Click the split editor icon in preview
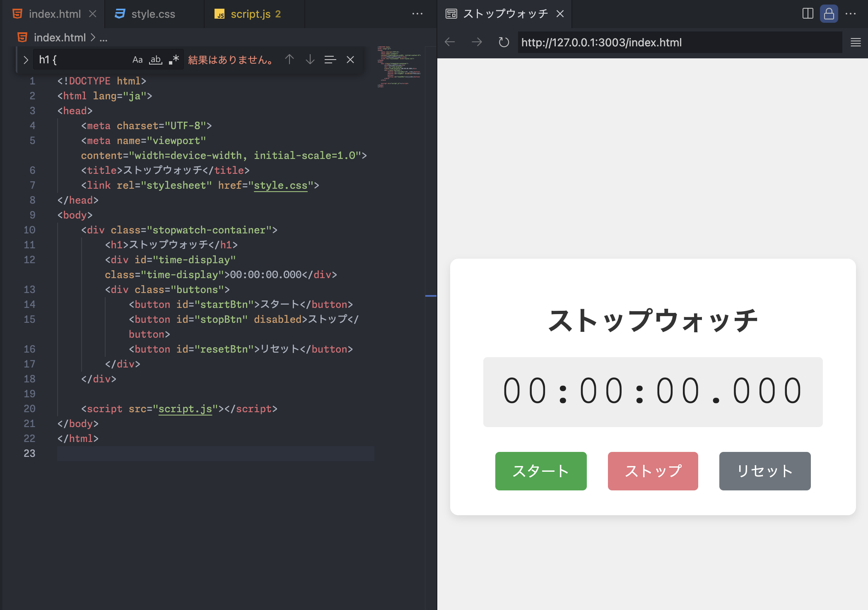Viewport: 868px width, 610px height. point(808,14)
